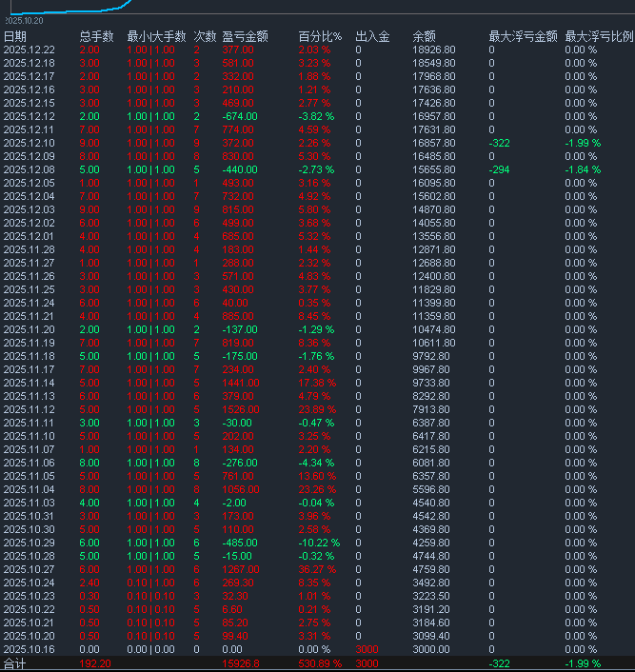
Task: Click the -10.22 % percentage cell
Action: [319, 543]
